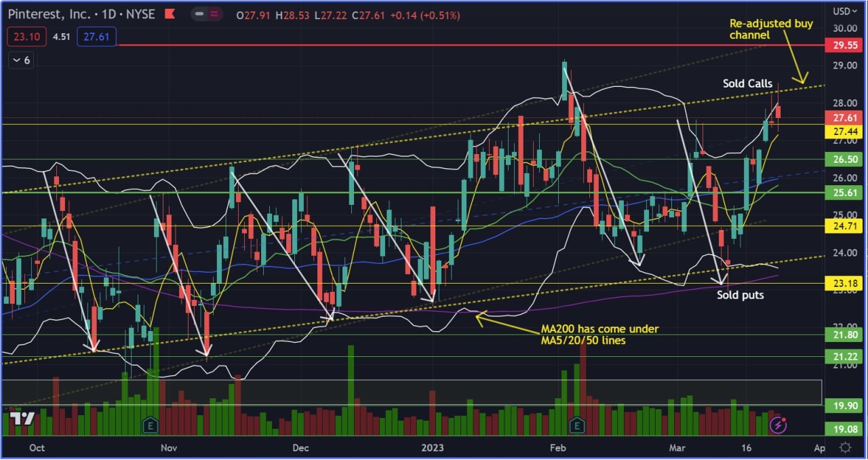Click the Dec label on the time axis

click(x=300, y=448)
